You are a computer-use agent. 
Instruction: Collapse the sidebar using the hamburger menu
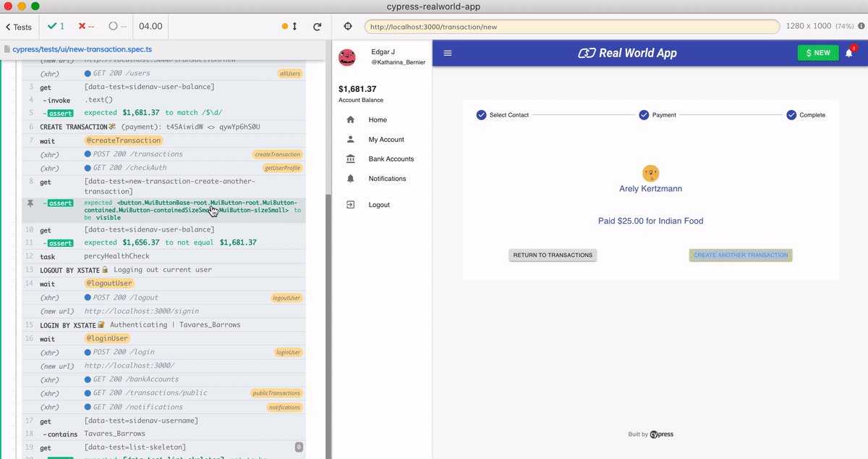pos(447,53)
